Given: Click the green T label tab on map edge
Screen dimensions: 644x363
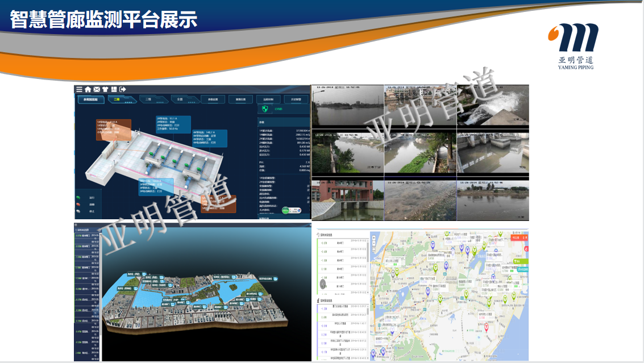Looking at the screenshot, I should pyautogui.click(x=521, y=261).
